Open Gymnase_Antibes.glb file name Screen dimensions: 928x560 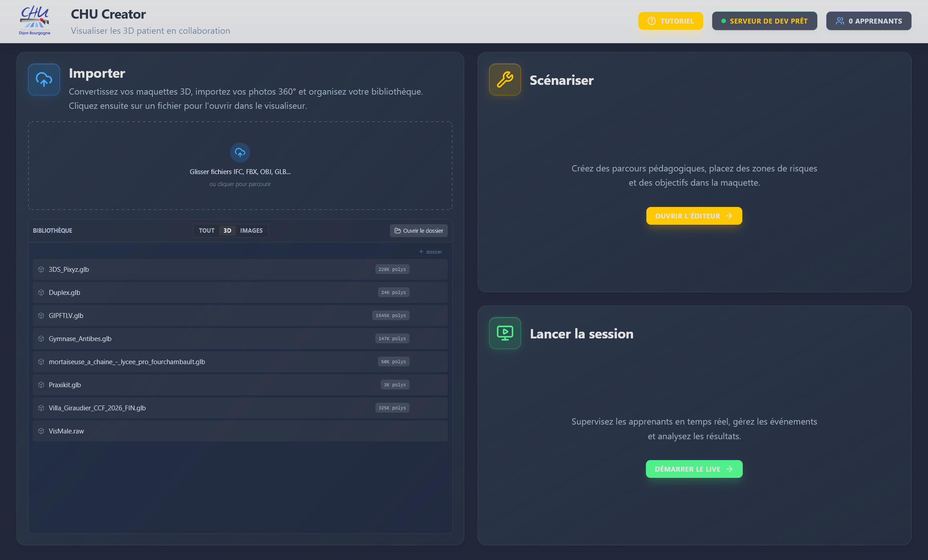(80, 339)
